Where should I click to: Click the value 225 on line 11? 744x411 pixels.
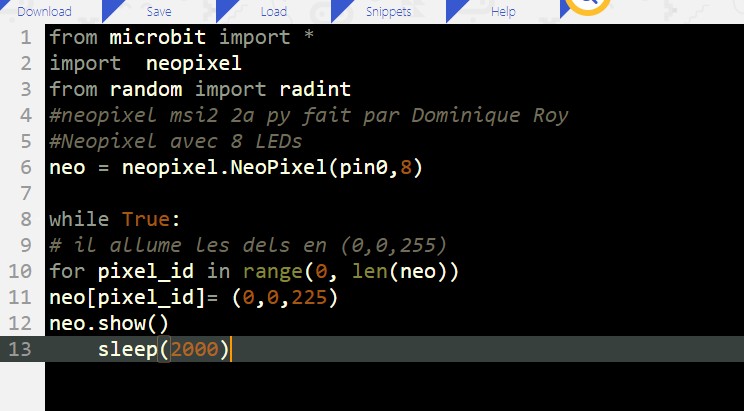point(309,298)
